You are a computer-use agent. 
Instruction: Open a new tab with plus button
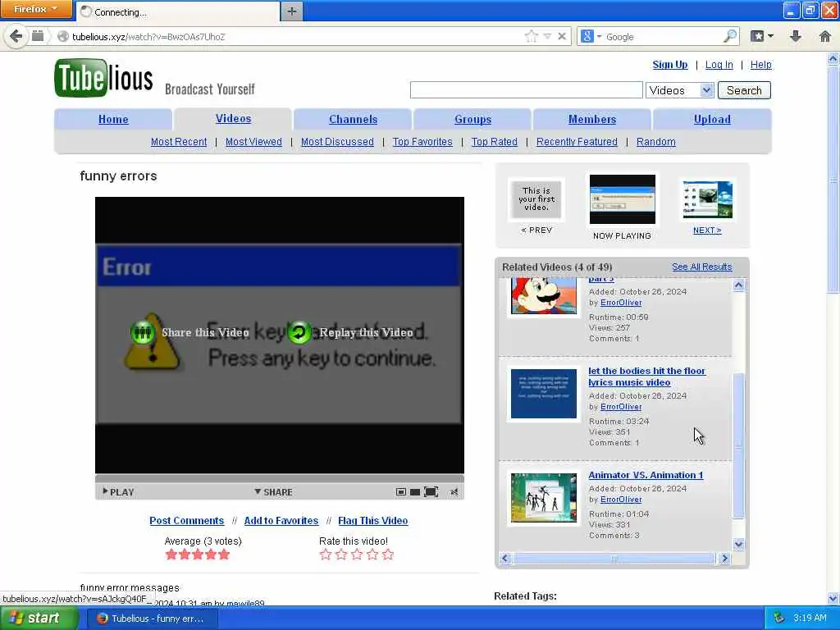point(291,11)
